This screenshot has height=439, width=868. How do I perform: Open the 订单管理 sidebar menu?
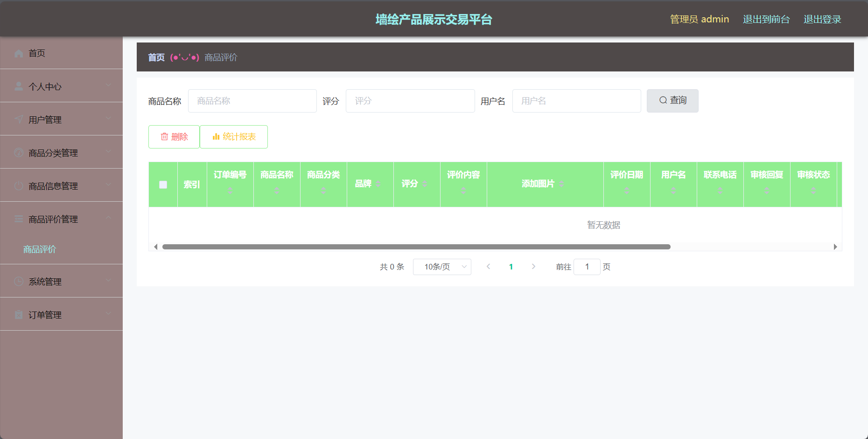click(61, 315)
